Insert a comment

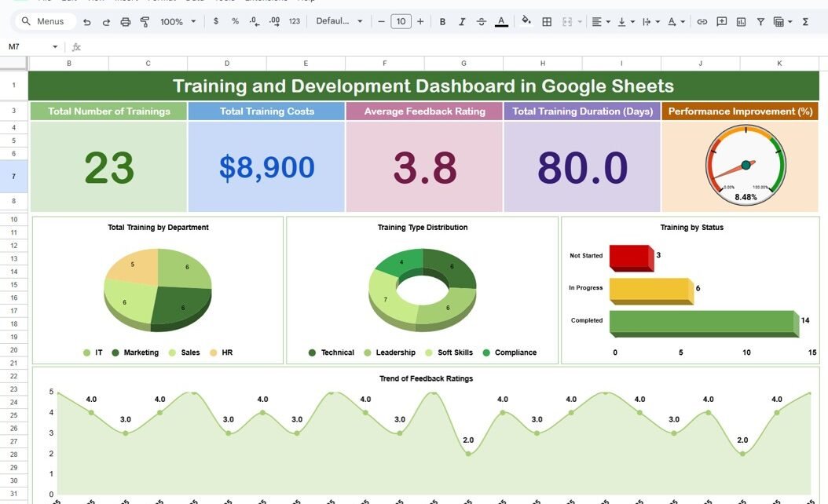(721, 22)
